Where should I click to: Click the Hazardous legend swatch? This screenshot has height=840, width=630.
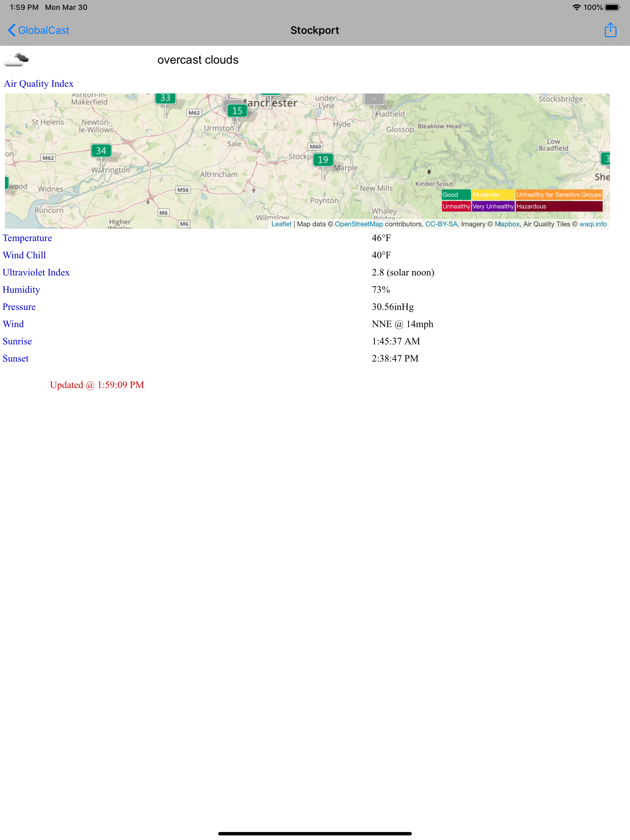pyautogui.click(x=559, y=207)
